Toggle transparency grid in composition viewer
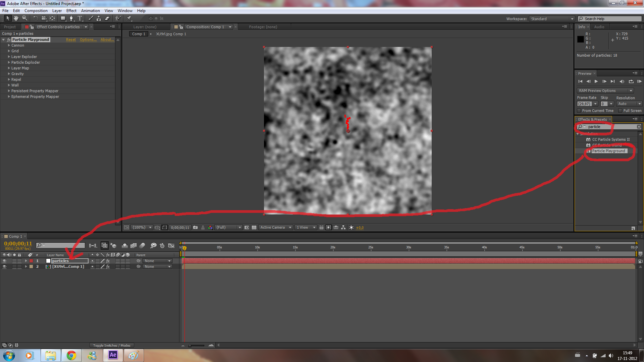The image size is (644, 362). [x=254, y=227]
